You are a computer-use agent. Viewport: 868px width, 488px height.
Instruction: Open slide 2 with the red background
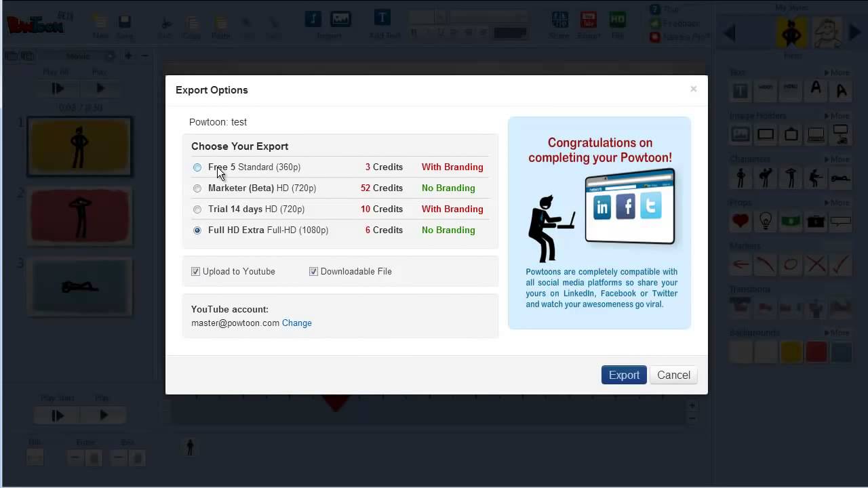(x=79, y=216)
